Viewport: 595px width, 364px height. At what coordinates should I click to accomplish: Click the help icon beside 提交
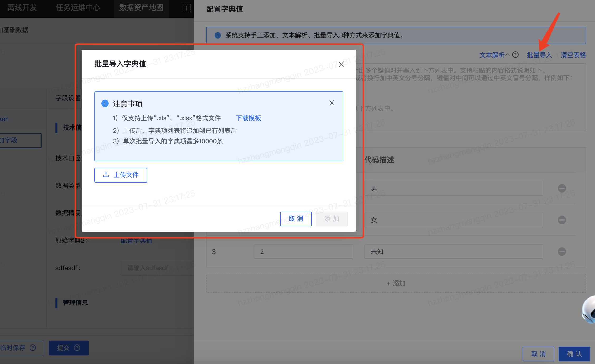coord(77,348)
